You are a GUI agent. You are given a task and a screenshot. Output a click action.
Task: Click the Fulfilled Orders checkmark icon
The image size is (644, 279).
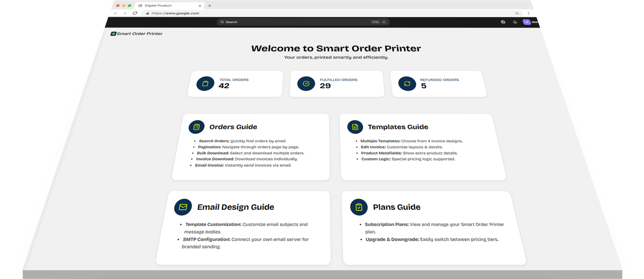(306, 84)
